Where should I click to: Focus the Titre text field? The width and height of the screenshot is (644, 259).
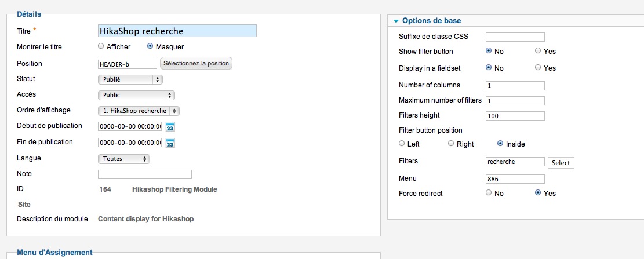click(x=177, y=31)
